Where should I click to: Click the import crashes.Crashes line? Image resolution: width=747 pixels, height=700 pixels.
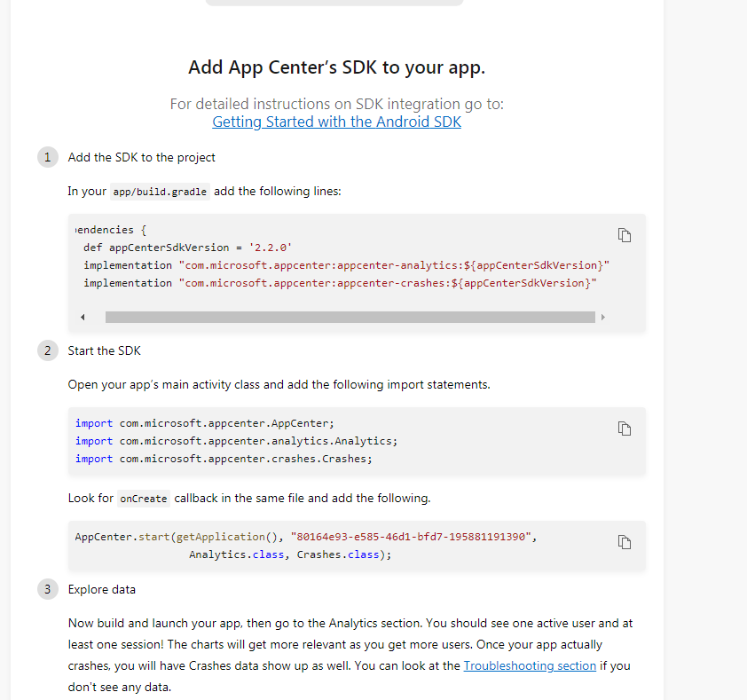tap(224, 459)
